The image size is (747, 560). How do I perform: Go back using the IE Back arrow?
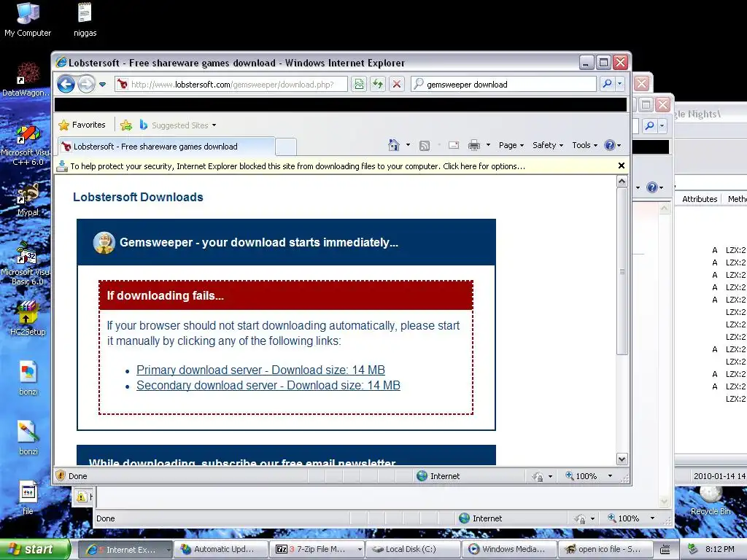pos(66,85)
